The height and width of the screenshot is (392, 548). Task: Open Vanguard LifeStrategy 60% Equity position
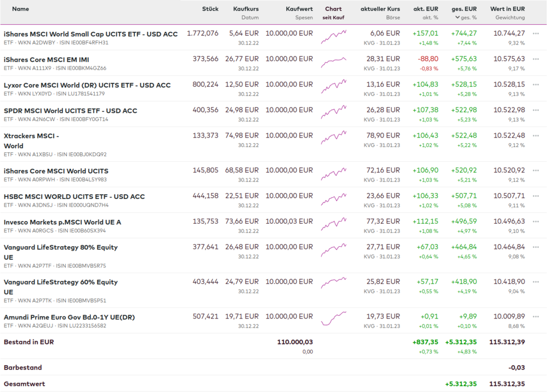(60, 282)
